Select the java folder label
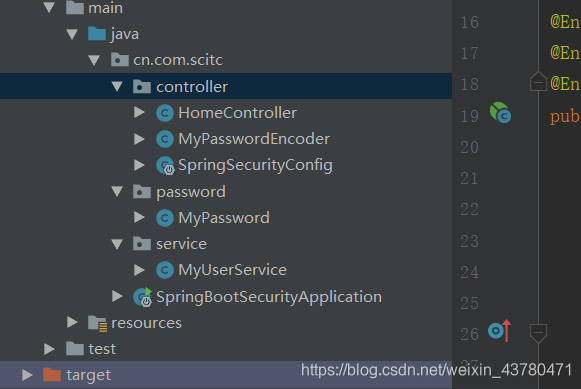This screenshot has width=581, height=389. [125, 34]
